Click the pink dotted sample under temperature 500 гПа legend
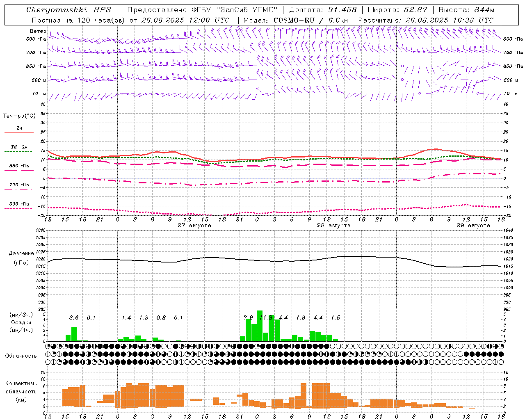This screenshot has height=420, width=525. [18, 209]
